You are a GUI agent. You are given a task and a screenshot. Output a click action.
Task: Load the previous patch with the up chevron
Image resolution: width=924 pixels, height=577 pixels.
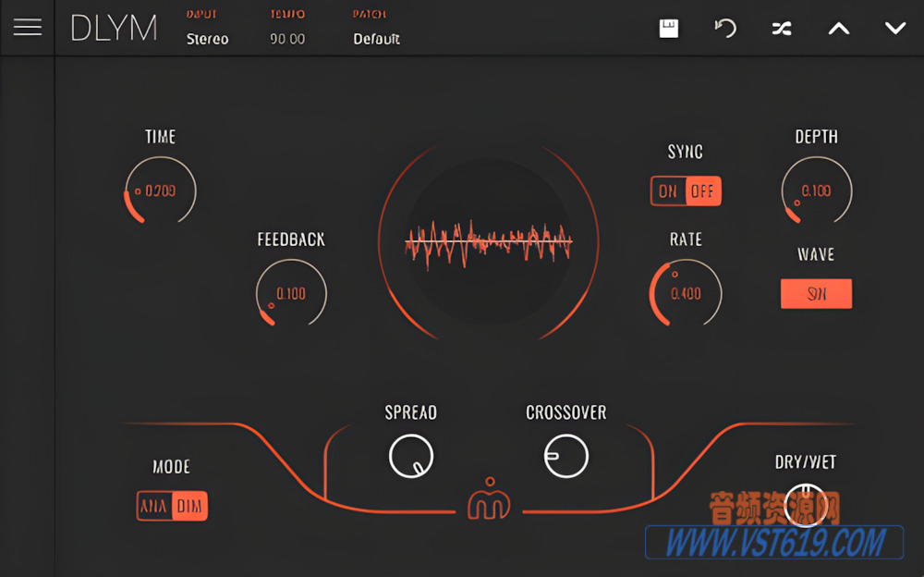pos(838,28)
